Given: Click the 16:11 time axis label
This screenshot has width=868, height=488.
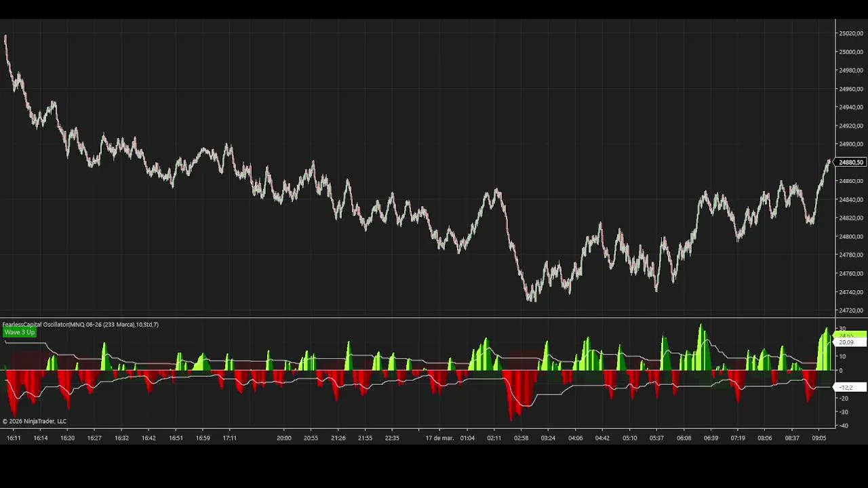Looking at the screenshot, I should point(14,439).
